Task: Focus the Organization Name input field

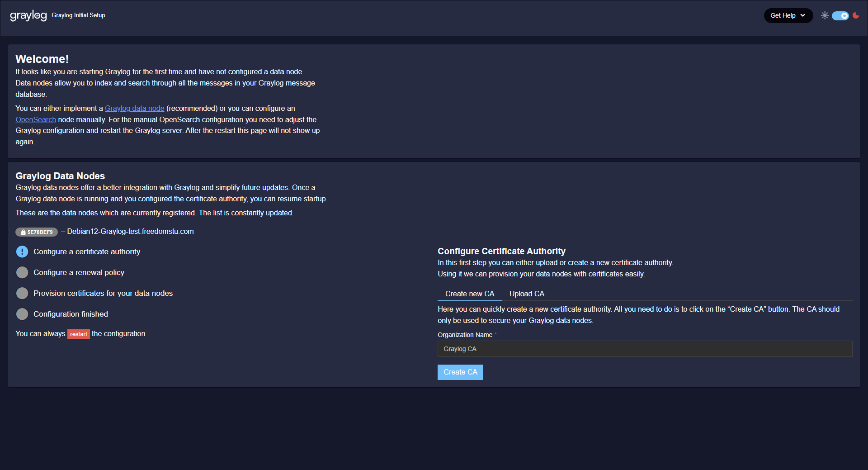Action: click(x=645, y=349)
